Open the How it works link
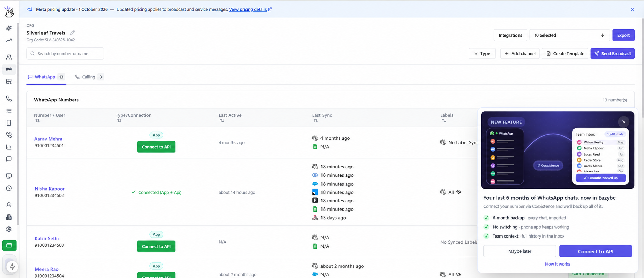The image size is (644, 278). coord(558,264)
